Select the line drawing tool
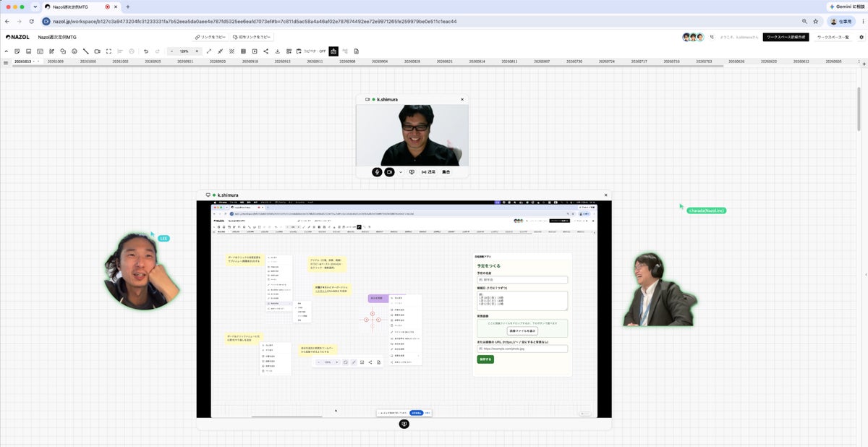Viewport: 868px width, 447px height. click(85, 51)
